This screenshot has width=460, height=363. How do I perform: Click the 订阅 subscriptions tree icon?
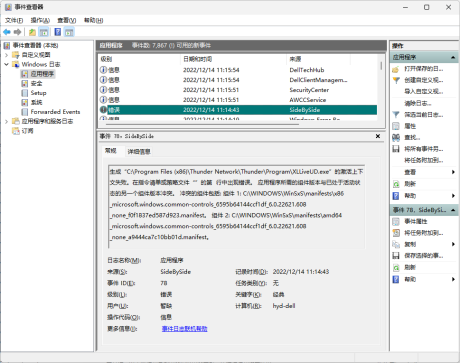pos(16,131)
